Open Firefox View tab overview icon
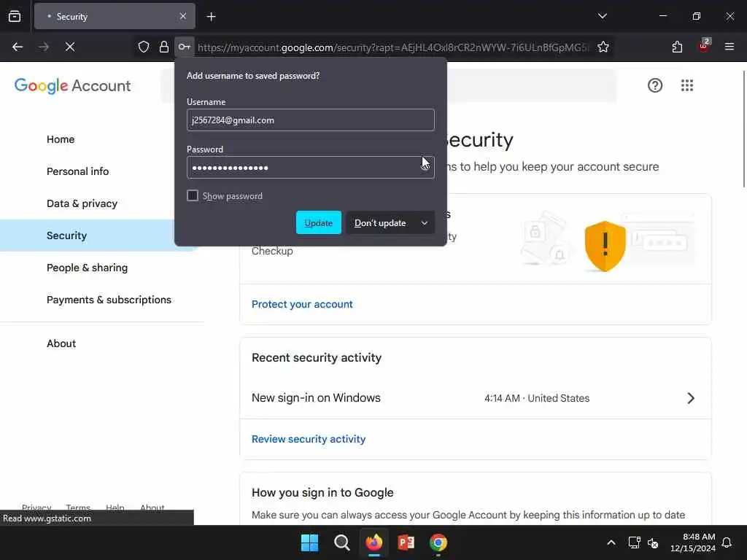Screen dimensions: 747x560 pos(15,16)
